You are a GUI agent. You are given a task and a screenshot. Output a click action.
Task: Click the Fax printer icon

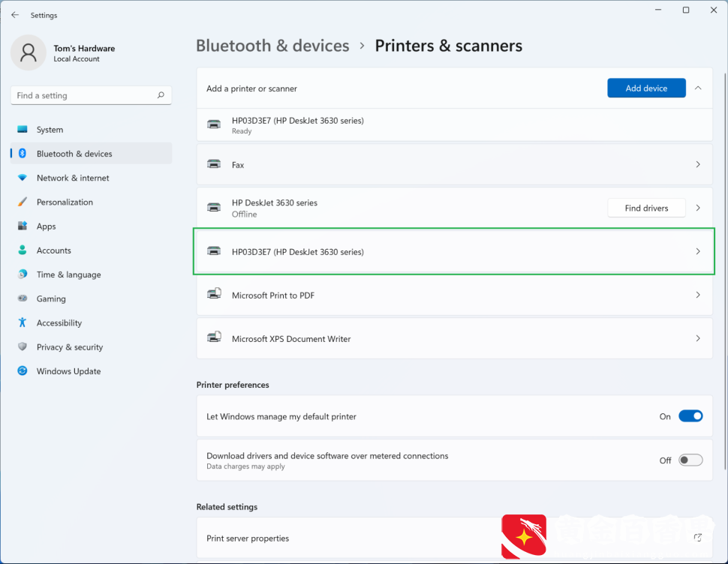[214, 164]
